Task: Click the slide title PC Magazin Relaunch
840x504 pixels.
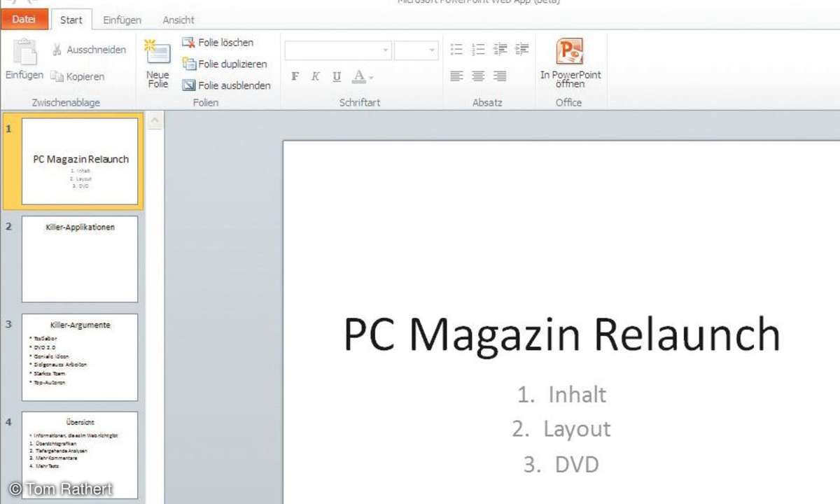Action: [561, 335]
